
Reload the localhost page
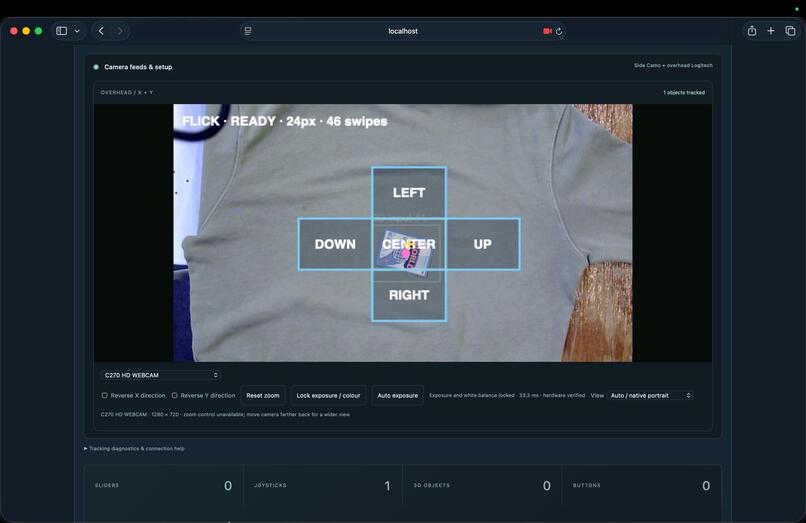[559, 31]
